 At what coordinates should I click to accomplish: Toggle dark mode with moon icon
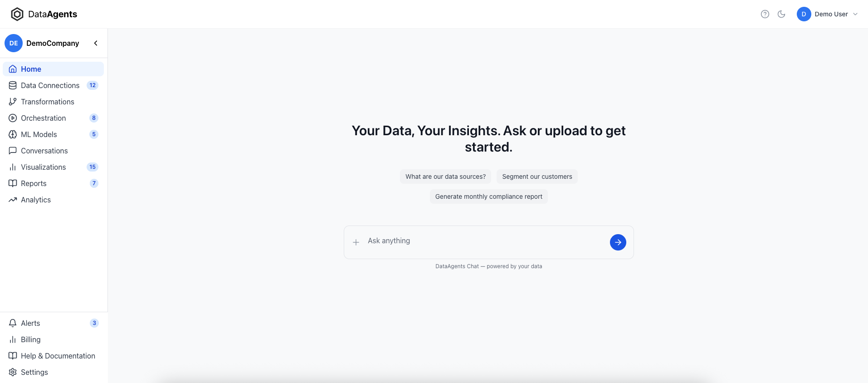click(x=781, y=14)
